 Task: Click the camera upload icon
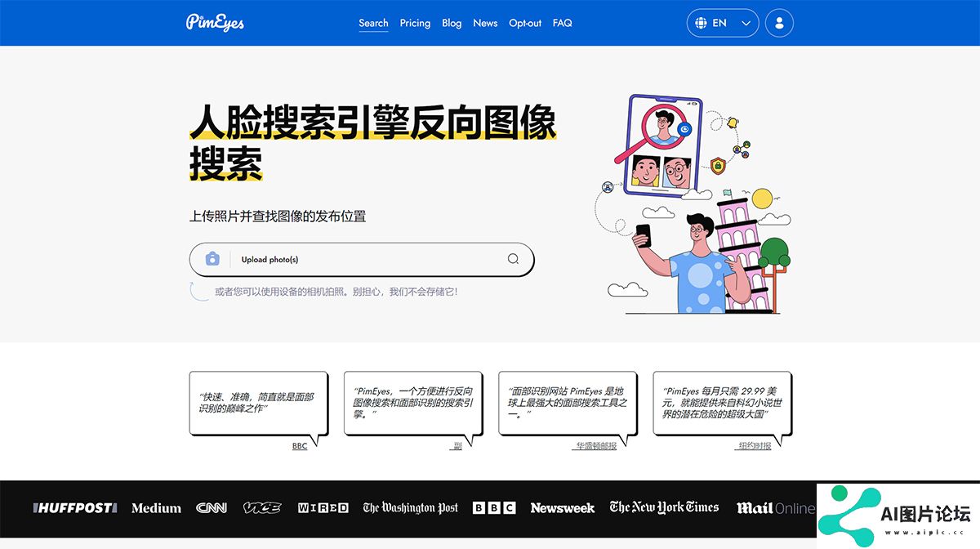tap(212, 259)
